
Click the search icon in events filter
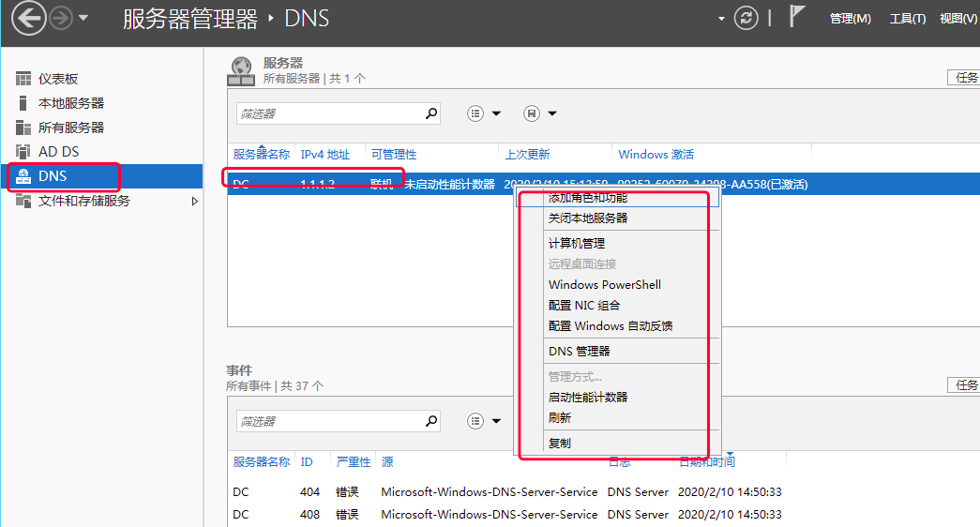(x=431, y=421)
